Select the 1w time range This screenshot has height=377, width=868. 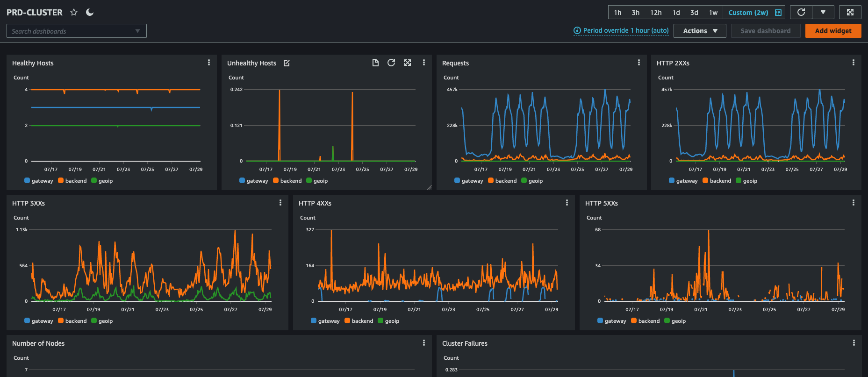coord(713,13)
